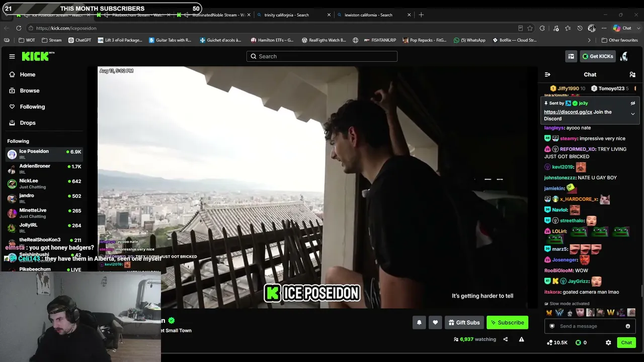Open chat identity shield icon
The height and width of the screenshot is (362, 644).
(x=552, y=326)
